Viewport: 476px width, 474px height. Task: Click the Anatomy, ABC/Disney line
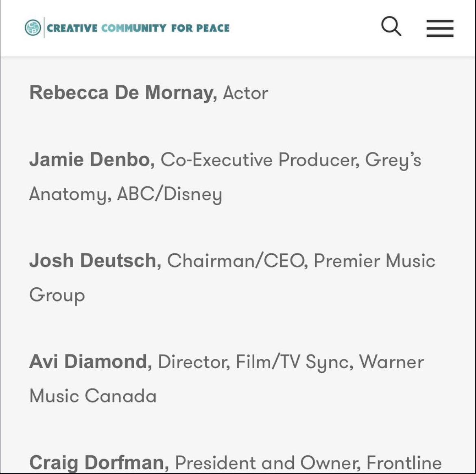pos(126,194)
